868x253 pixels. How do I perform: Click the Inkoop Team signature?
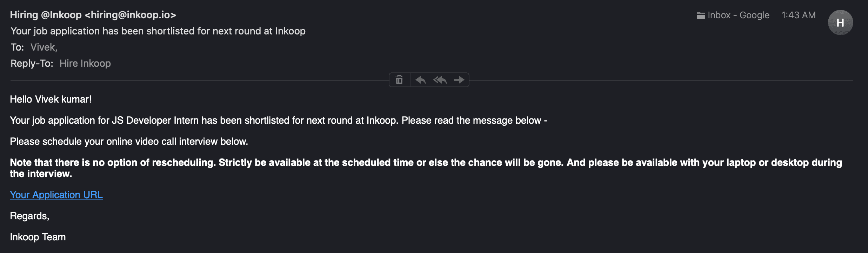(x=38, y=237)
